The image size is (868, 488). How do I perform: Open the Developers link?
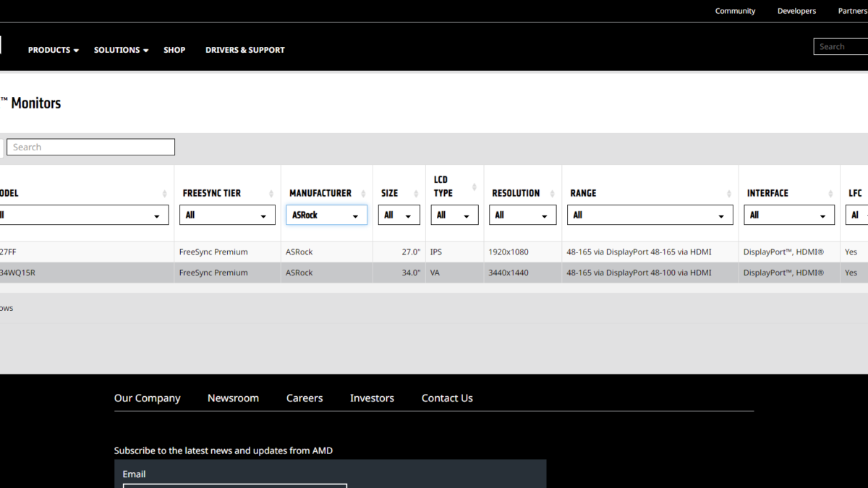click(796, 11)
